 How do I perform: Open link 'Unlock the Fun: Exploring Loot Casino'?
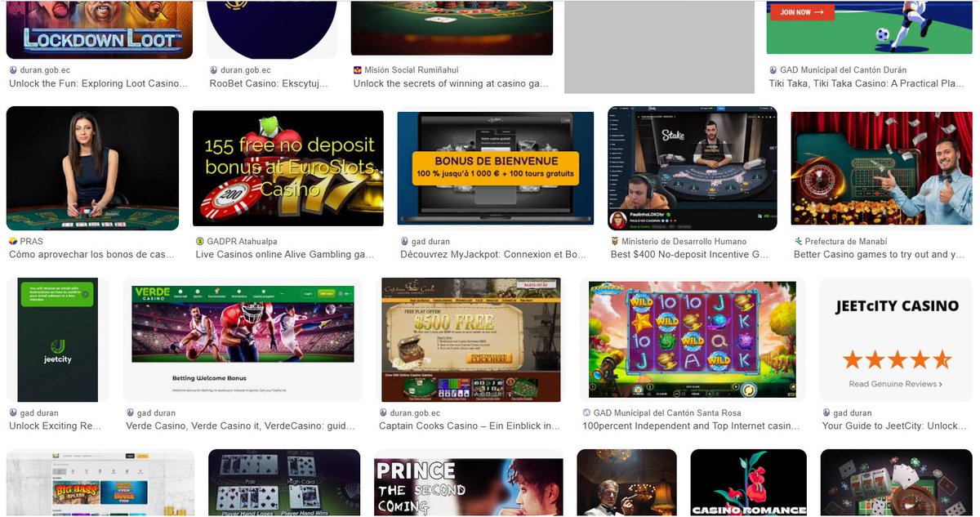[99, 83]
